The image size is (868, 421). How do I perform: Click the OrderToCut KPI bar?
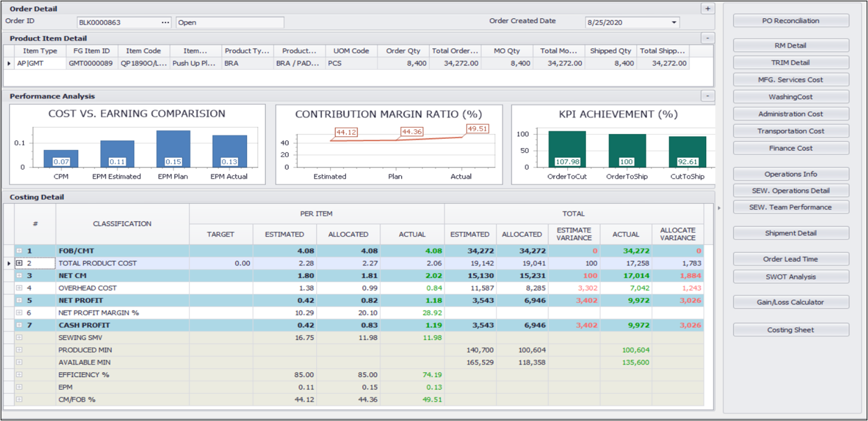(567, 149)
